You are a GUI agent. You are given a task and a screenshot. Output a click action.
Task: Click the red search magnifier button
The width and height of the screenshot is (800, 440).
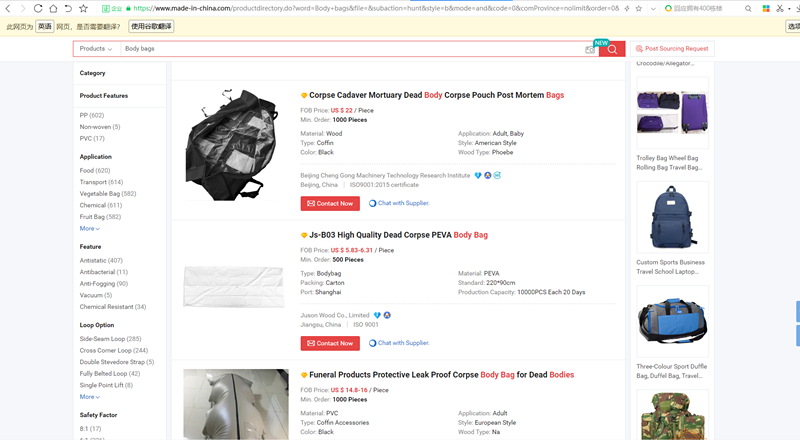[612, 49]
